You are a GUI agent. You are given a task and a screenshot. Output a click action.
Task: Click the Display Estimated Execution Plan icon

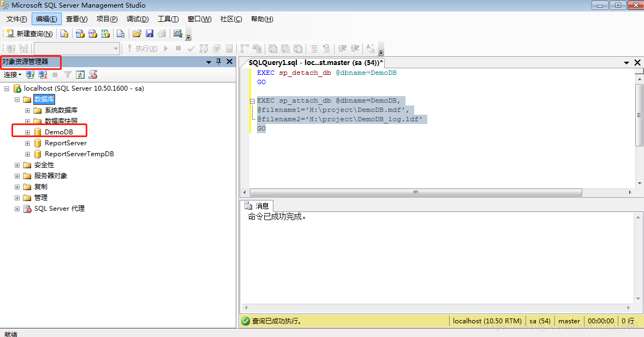tap(204, 49)
